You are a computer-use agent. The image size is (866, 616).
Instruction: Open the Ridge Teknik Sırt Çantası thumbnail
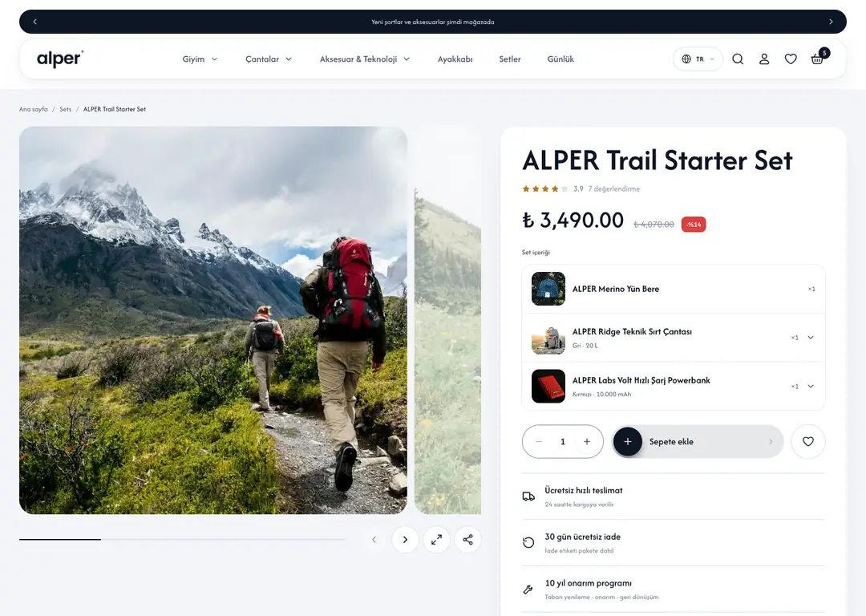pyautogui.click(x=548, y=338)
